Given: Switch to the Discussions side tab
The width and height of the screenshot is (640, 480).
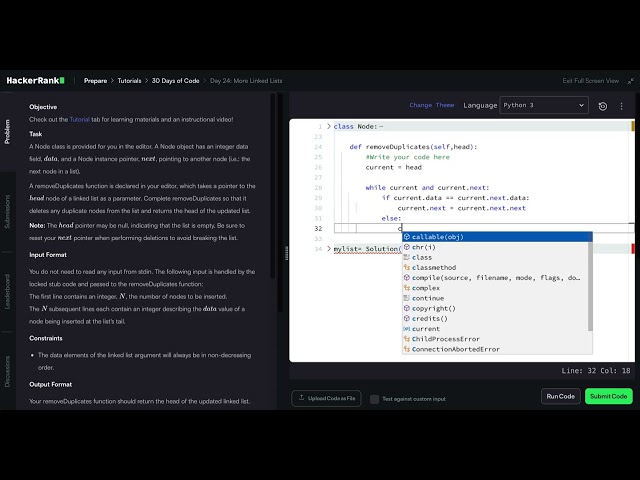Looking at the screenshot, I should tap(7, 371).
